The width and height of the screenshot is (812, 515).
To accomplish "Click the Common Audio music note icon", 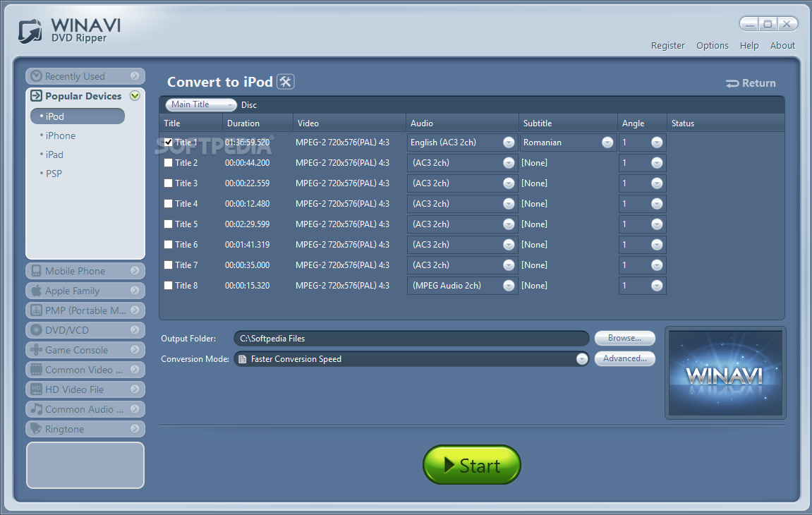I will click(36, 408).
